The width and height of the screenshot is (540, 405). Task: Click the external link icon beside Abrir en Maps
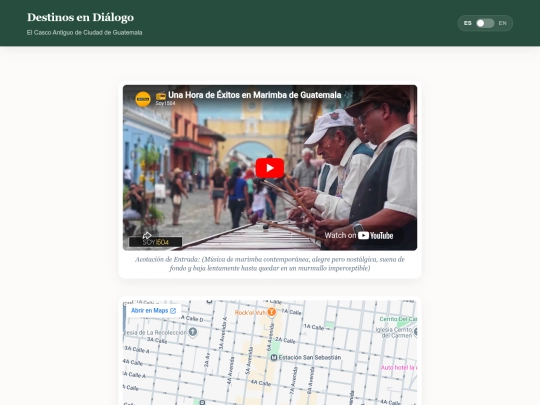pyautogui.click(x=173, y=311)
